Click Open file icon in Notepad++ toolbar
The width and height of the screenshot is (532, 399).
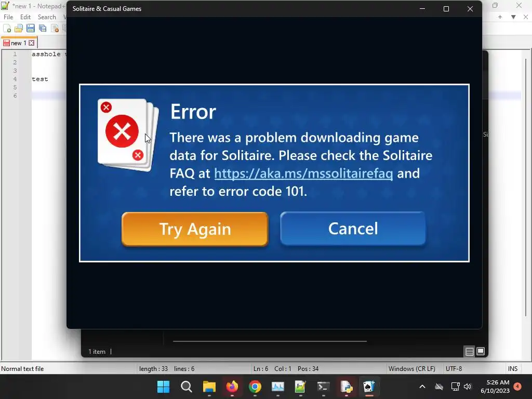point(19,28)
